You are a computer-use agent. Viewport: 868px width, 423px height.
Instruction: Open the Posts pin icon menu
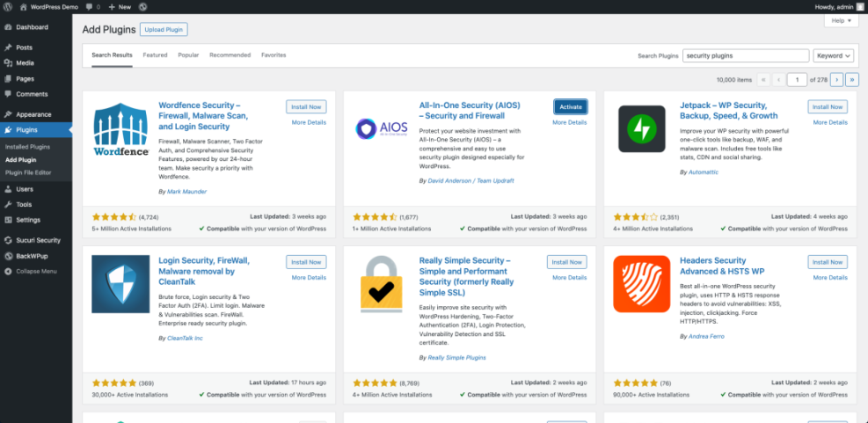point(8,47)
